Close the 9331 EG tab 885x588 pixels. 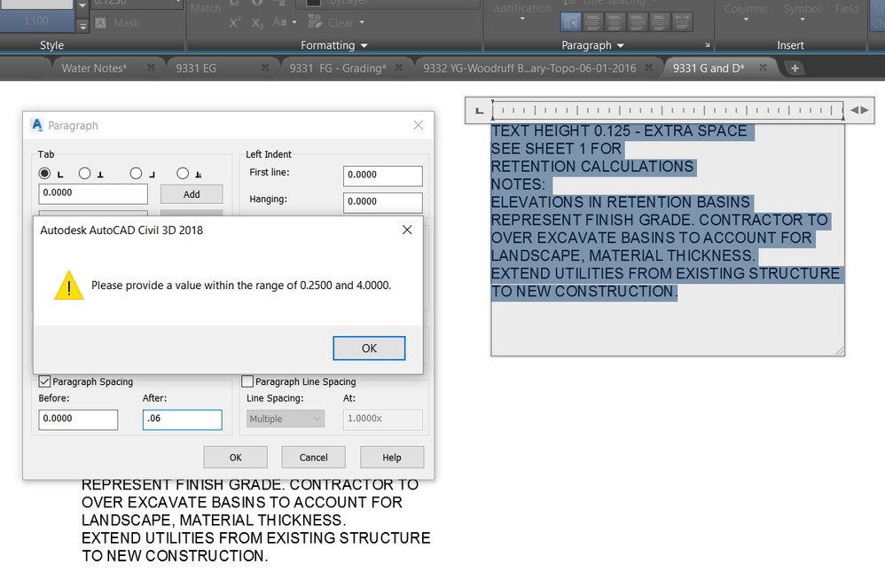265,67
